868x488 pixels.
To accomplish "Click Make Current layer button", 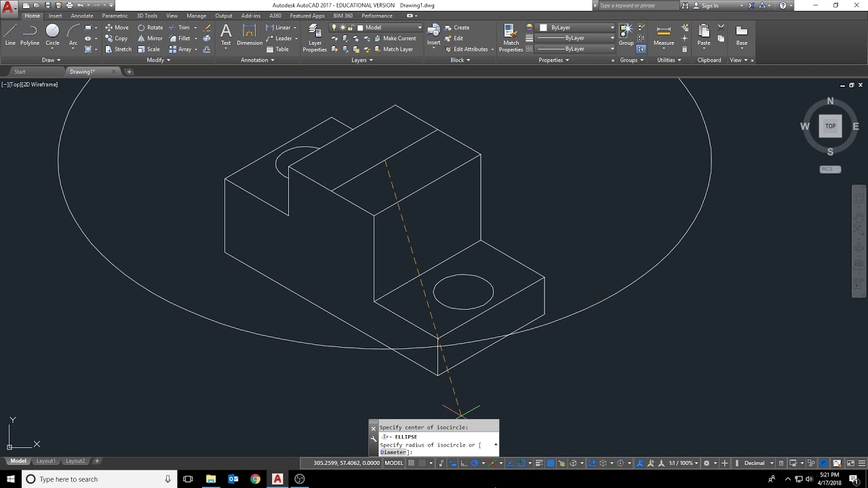I will (394, 39).
